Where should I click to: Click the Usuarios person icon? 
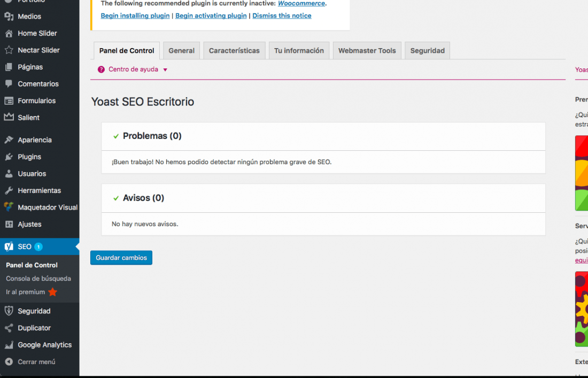click(9, 174)
